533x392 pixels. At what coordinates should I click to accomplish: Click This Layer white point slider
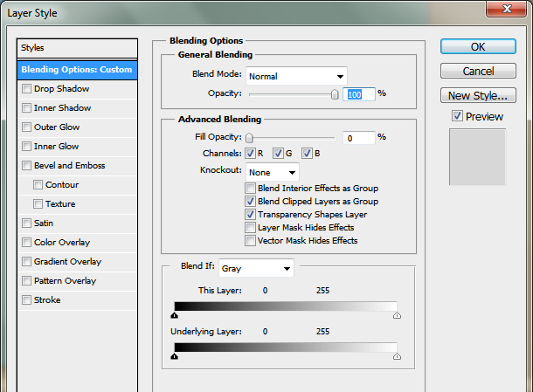point(397,315)
